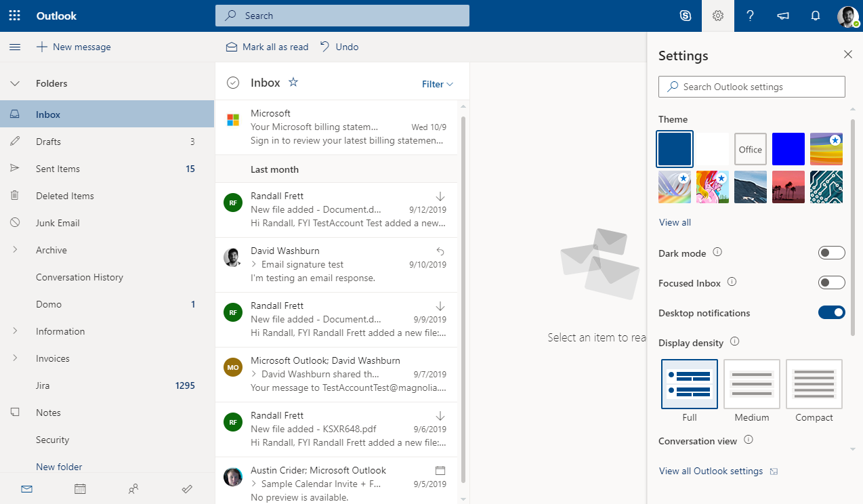The height and width of the screenshot is (504, 863).
Task: Open the Sent Items folder
Action: pyautogui.click(x=58, y=169)
